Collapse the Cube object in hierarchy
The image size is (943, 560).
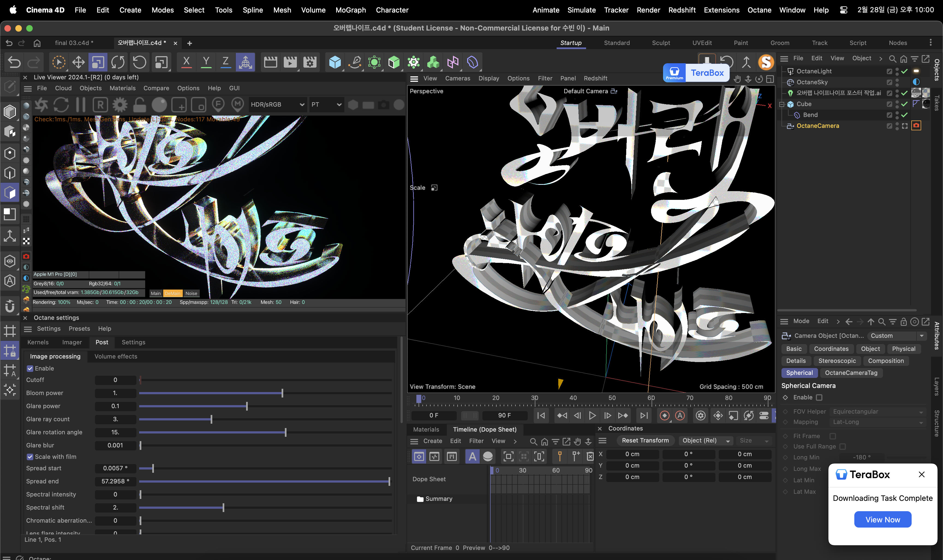click(x=782, y=104)
